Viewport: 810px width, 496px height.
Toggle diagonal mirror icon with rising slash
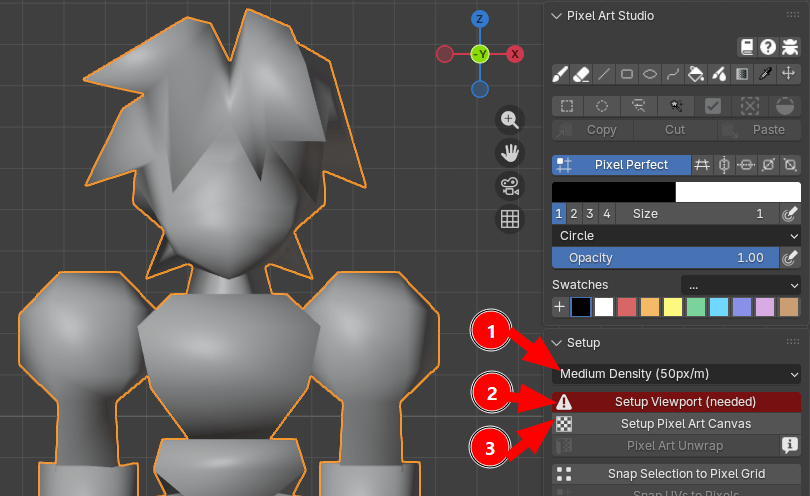tap(769, 165)
